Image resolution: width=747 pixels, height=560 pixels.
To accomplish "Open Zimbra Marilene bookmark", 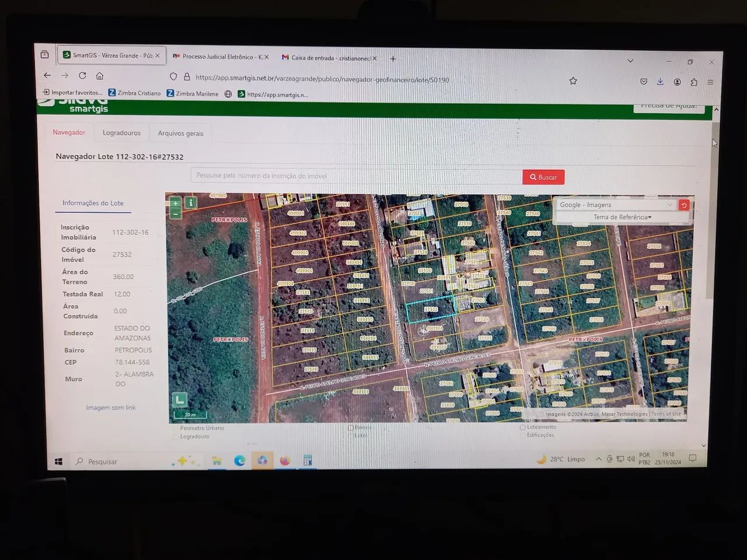I will pos(193,93).
